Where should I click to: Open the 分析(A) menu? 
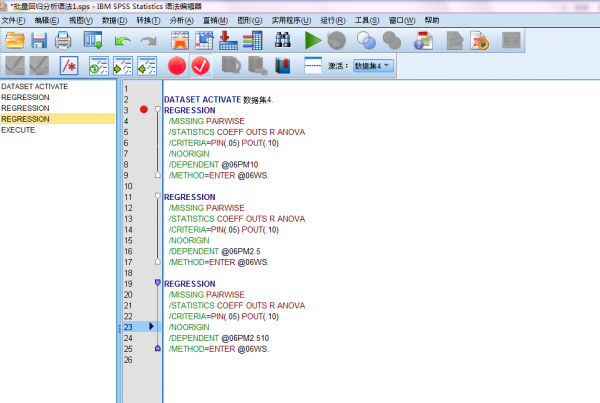(x=182, y=20)
